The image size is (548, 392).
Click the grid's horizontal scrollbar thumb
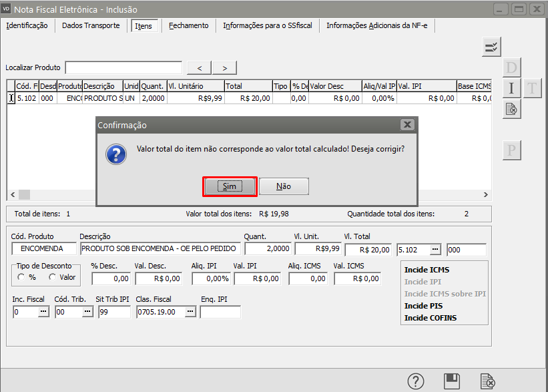[24, 194]
